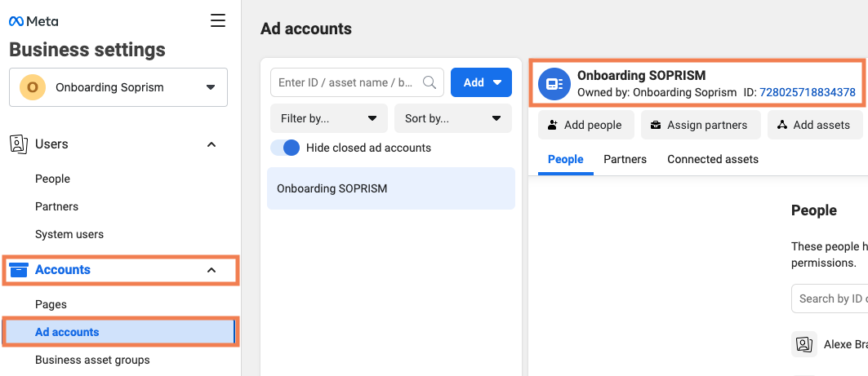Click the search magnifier icon in asset search
Image resolution: width=868 pixels, height=376 pixels.
tap(429, 82)
